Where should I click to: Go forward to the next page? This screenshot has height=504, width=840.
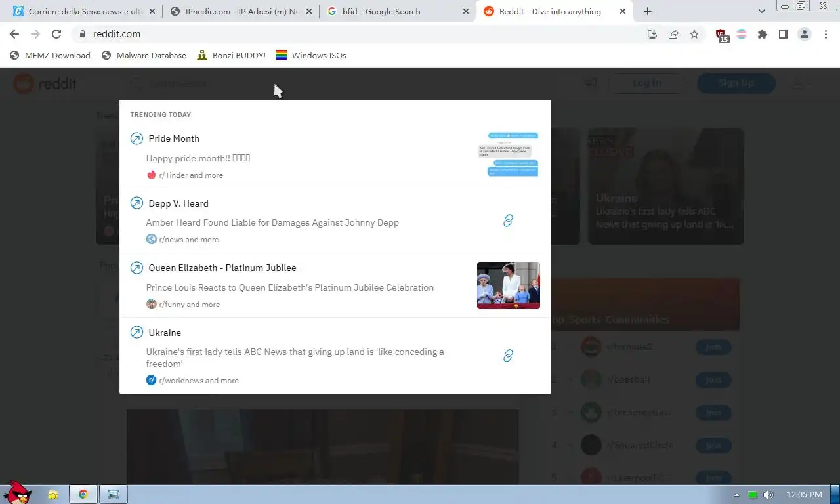click(35, 34)
